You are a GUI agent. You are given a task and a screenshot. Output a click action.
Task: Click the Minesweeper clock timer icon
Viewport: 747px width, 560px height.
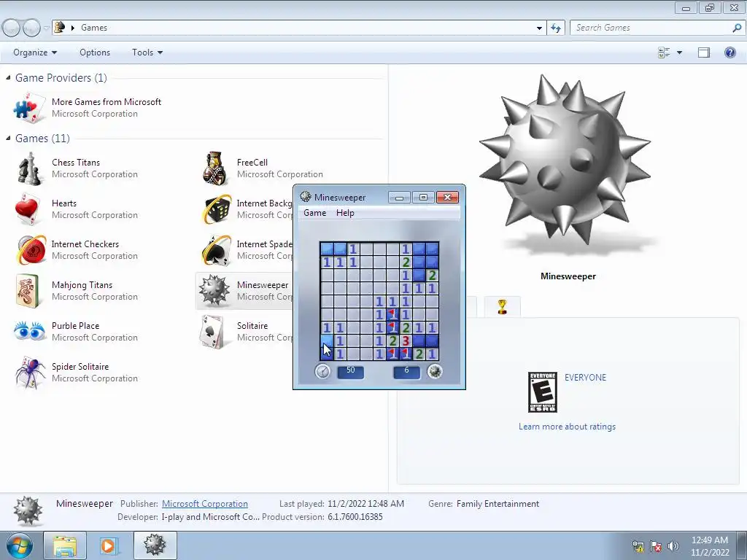[322, 371]
